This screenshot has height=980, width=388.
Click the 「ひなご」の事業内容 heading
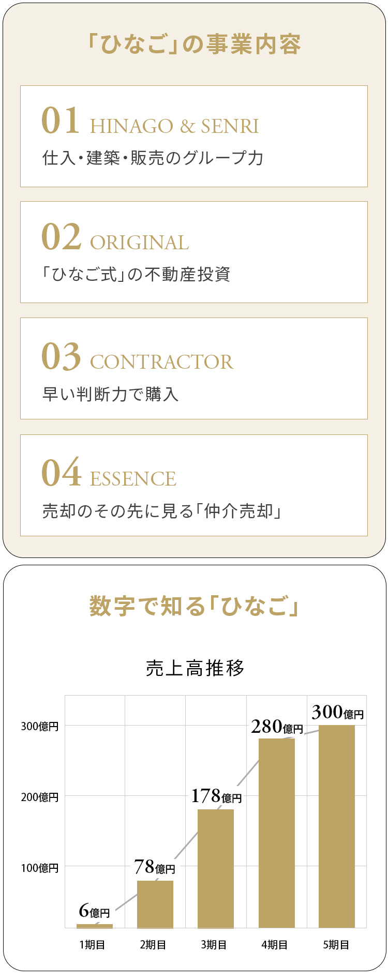pyautogui.click(x=194, y=44)
